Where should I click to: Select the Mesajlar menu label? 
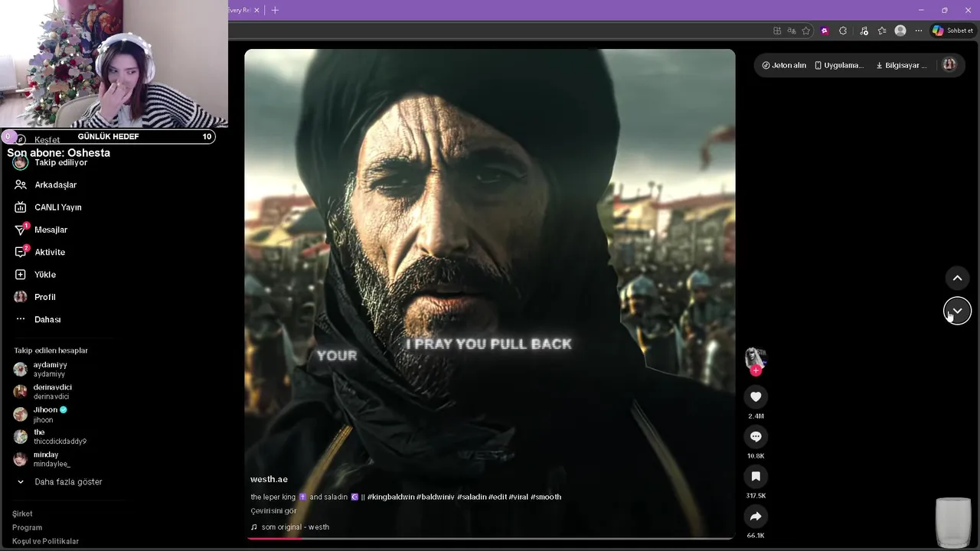point(51,230)
